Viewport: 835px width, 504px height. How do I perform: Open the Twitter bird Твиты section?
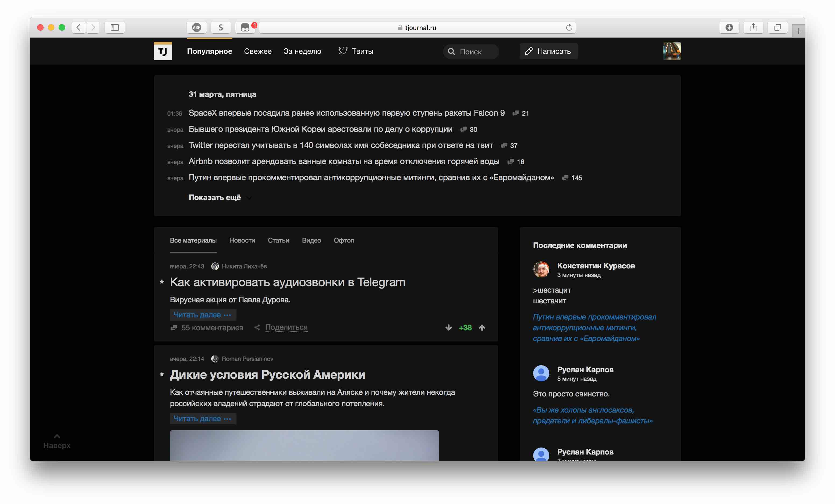pos(356,51)
